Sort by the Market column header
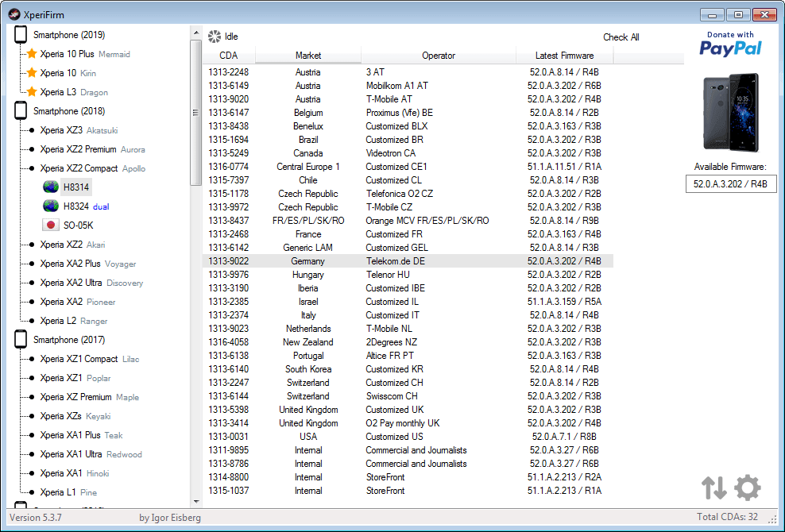This screenshot has height=532, width=785. (308, 56)
